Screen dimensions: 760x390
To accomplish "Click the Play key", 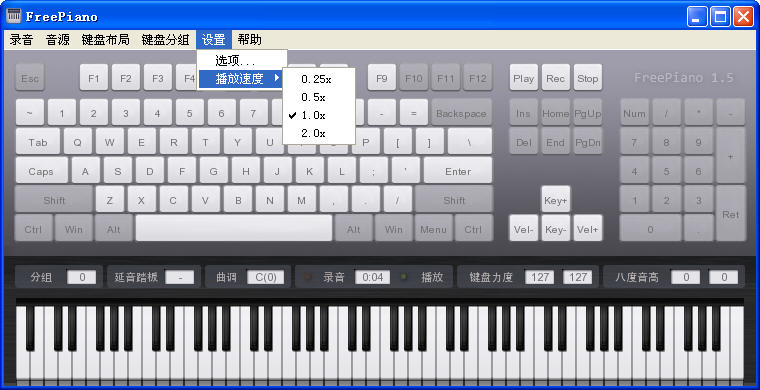I will (523, 78).
